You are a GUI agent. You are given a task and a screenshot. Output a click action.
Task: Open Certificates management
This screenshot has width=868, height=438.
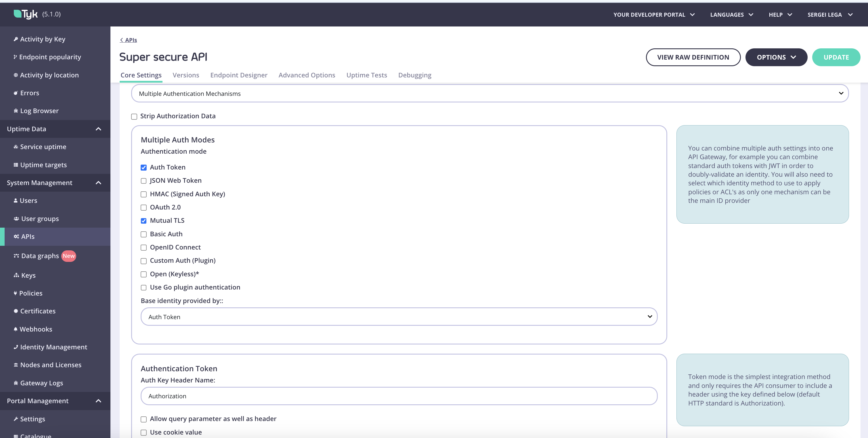coord(38,311)
